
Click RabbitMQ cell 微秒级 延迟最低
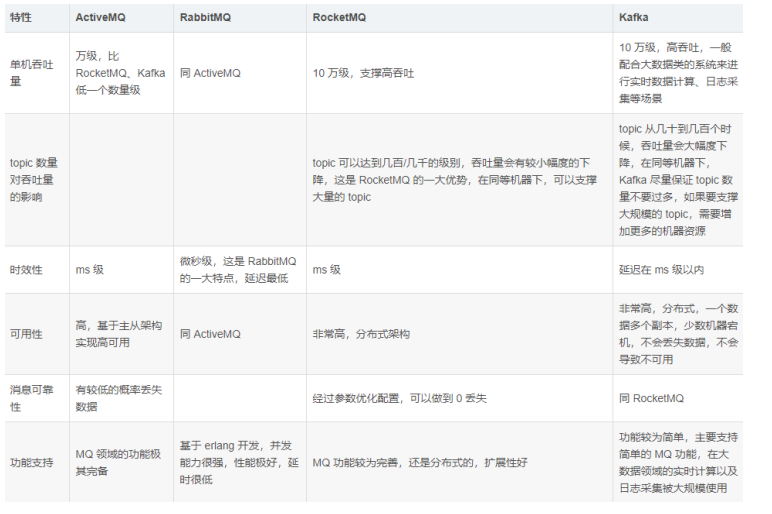tap(238, 270)
